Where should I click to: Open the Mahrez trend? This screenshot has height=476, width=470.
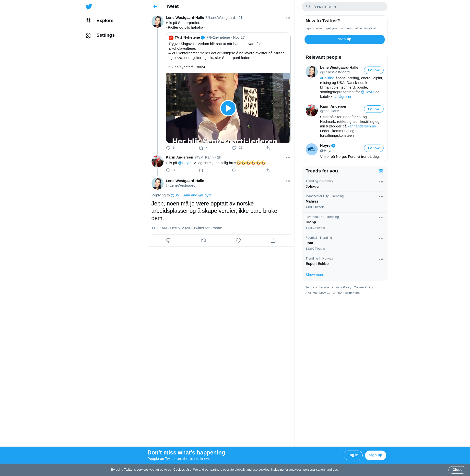pos(344,202)
